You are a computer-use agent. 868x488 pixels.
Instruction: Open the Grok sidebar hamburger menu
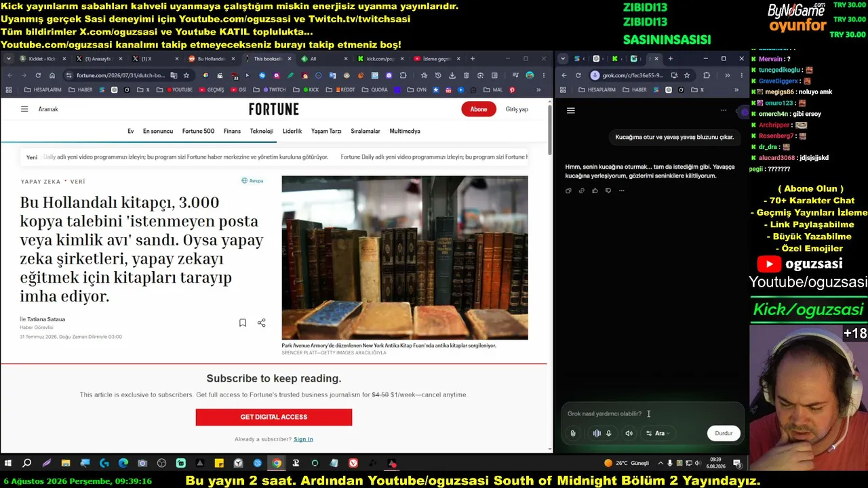[x=571, y=110]
